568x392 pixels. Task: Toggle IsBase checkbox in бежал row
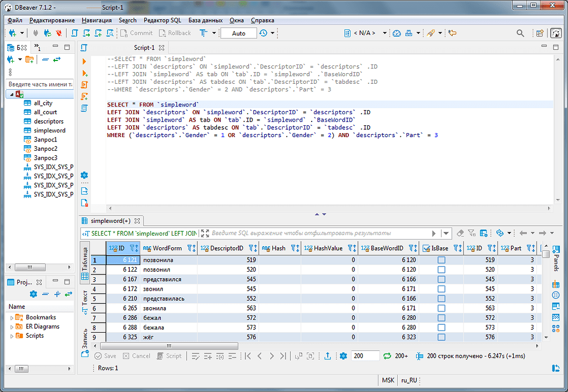(441, 318)
